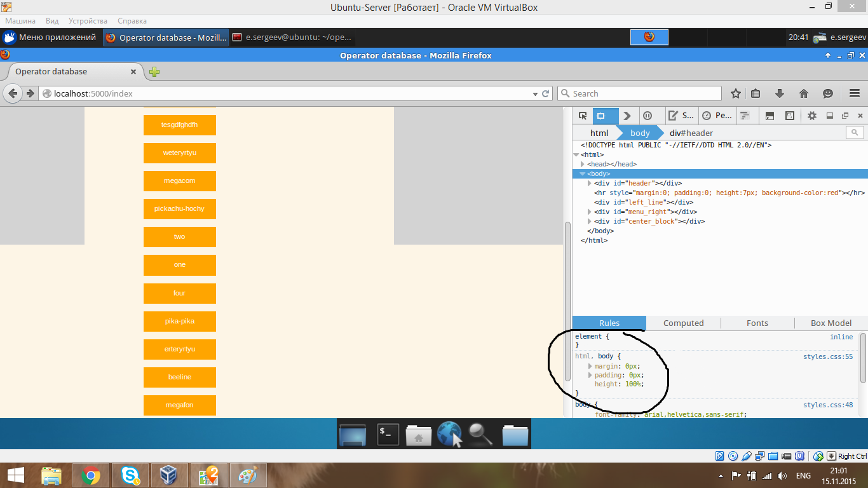Switch to the e.sergeev terminal window

[291, 37]
